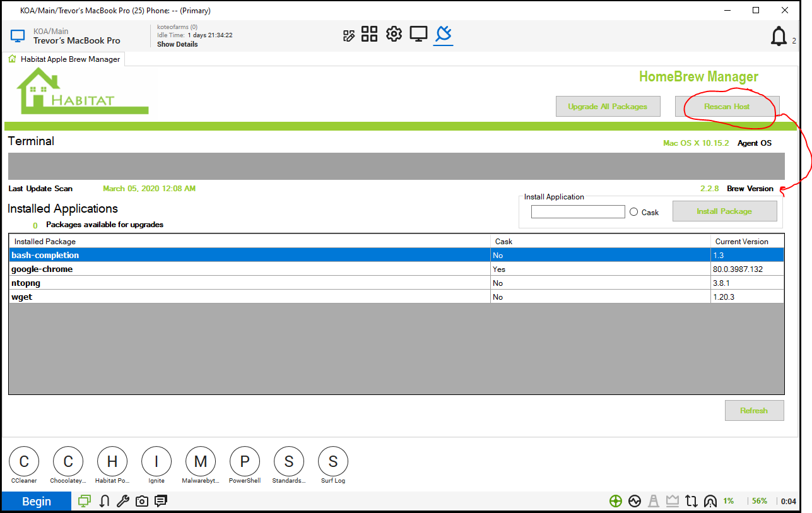Open the PowerShell shortcut circle

point(244,462)
